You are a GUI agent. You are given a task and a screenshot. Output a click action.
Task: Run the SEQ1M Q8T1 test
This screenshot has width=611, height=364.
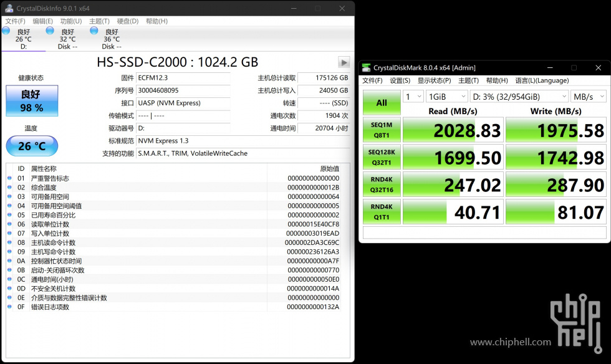click(x=382, y=130)
